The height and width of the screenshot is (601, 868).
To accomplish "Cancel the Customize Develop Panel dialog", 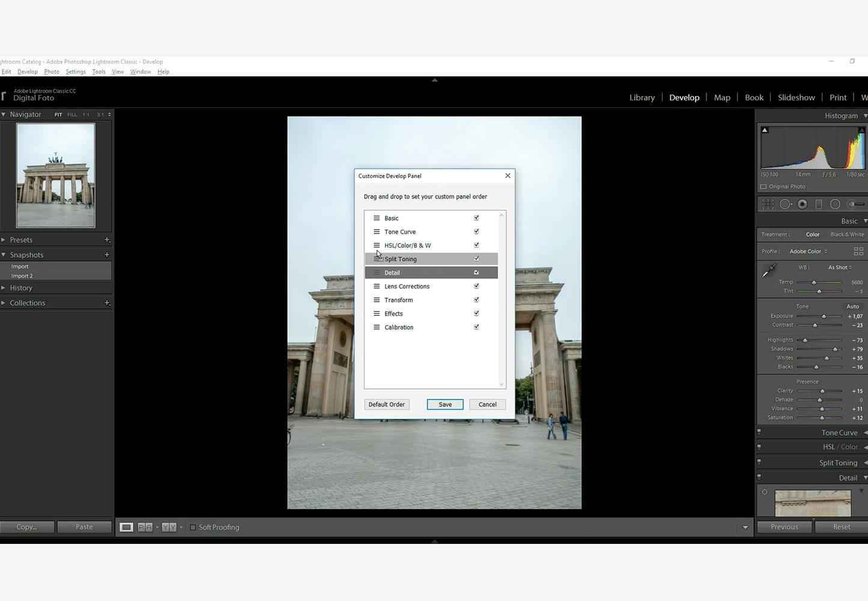I will point(488,404).
